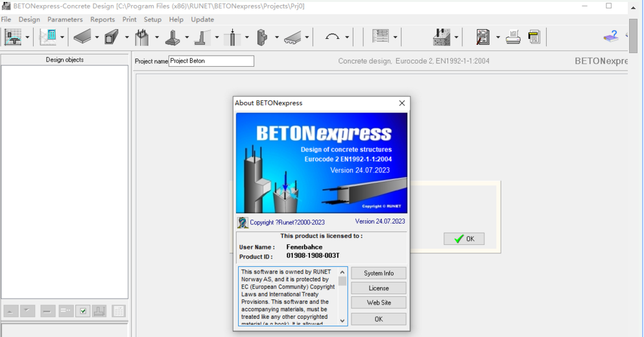This screenshot has height=337, width=644.
Task: Click the rename lines-with-dots button
Action: (x=66, y=311)
